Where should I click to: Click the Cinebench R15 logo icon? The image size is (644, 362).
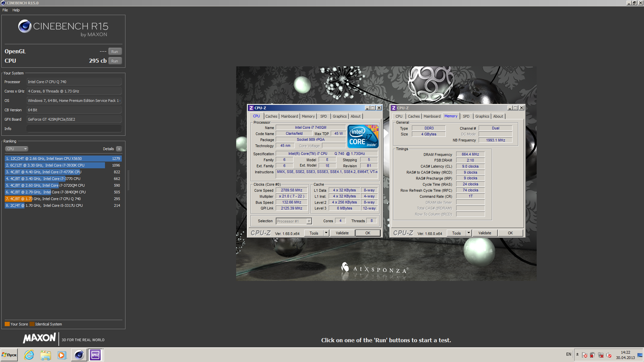pos(25,26)
